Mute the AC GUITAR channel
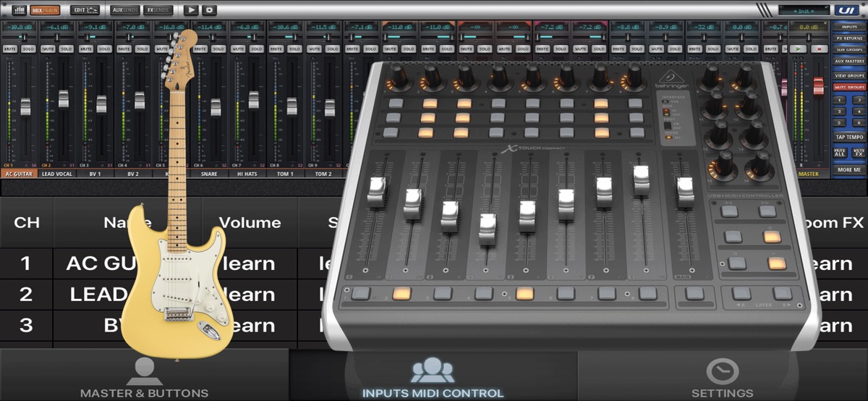 pos(10,49)
